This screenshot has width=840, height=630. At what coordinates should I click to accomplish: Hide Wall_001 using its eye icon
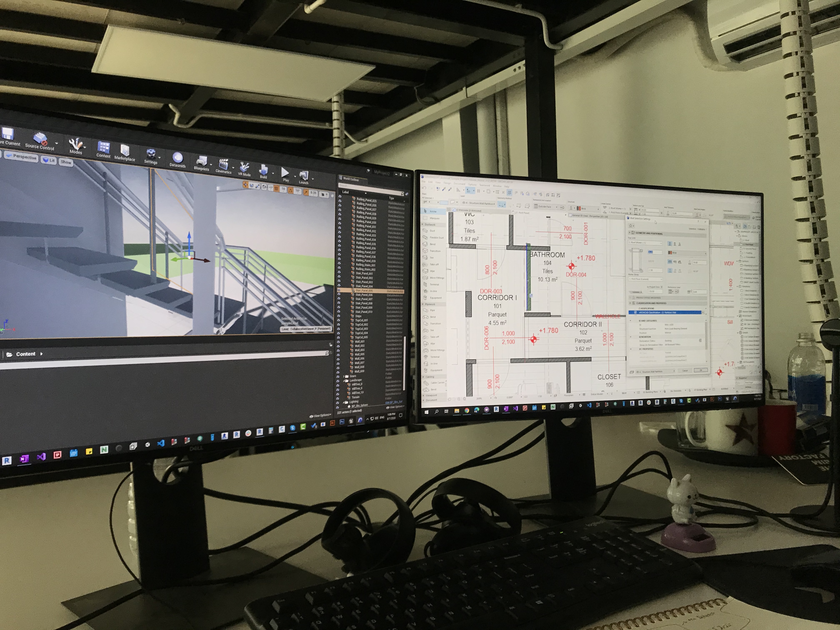click(338, 342)
